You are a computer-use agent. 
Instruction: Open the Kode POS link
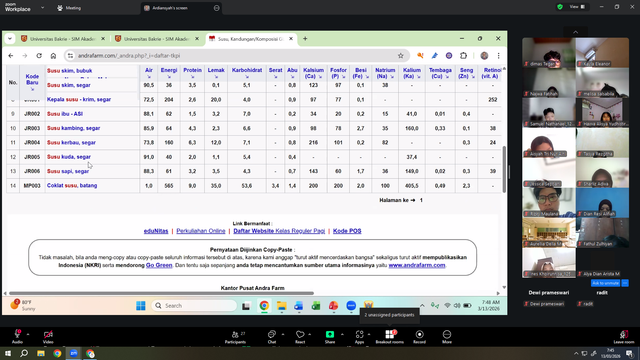pyautogui.click(x=347, y=231)
